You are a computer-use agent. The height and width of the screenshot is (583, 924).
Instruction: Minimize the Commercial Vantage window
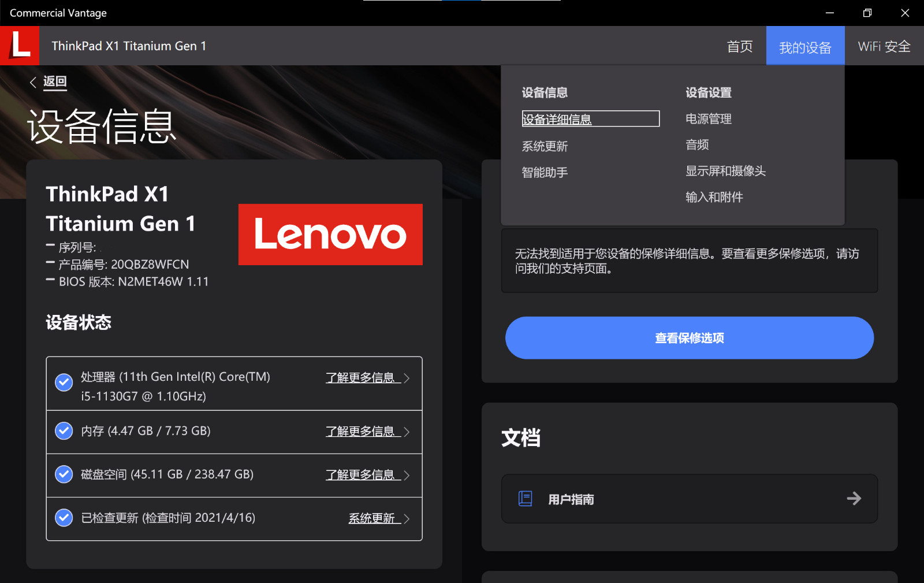830,13
